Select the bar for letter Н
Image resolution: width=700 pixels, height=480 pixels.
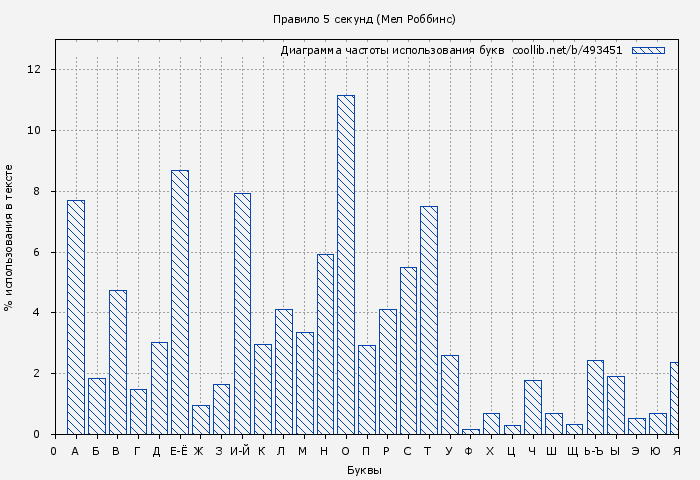coord(325,344)
